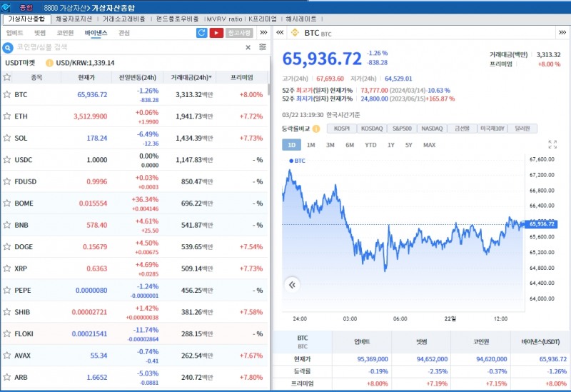Expand chart to fullscreen icon

[552, 145]
